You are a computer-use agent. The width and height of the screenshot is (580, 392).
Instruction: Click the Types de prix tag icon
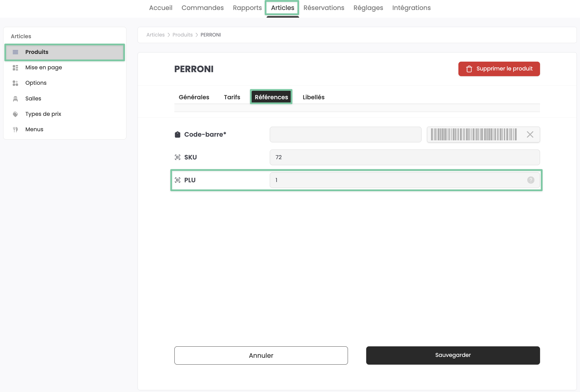pyautogui.click(x=15, y=114)
